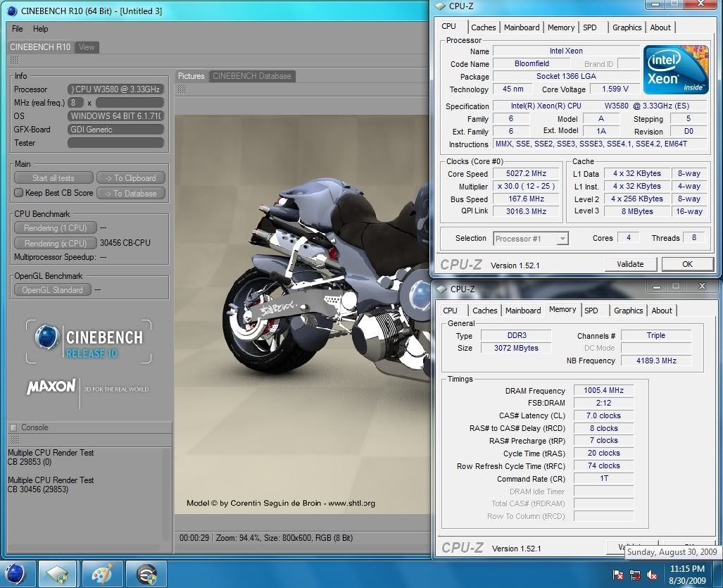This screenshot has height=588, width=723.
Task: Click the console line CB 30456 (29853)
Action: [x=38, y=489]
